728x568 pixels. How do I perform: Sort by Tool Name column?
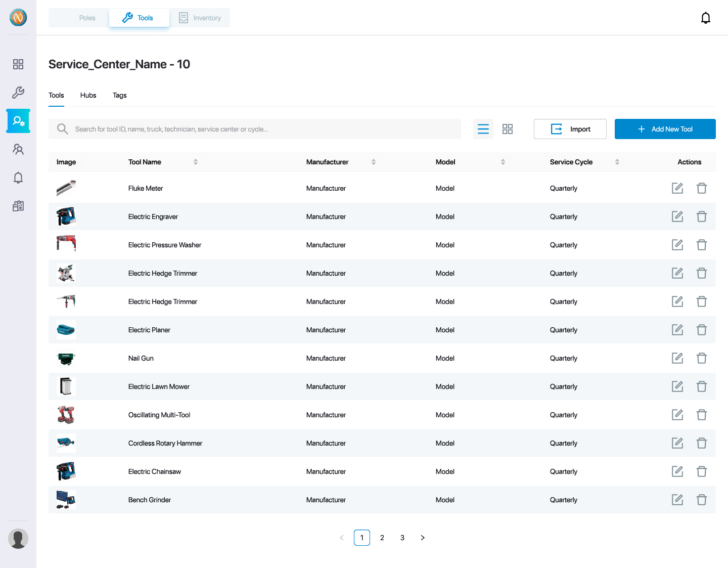[196, 162]
